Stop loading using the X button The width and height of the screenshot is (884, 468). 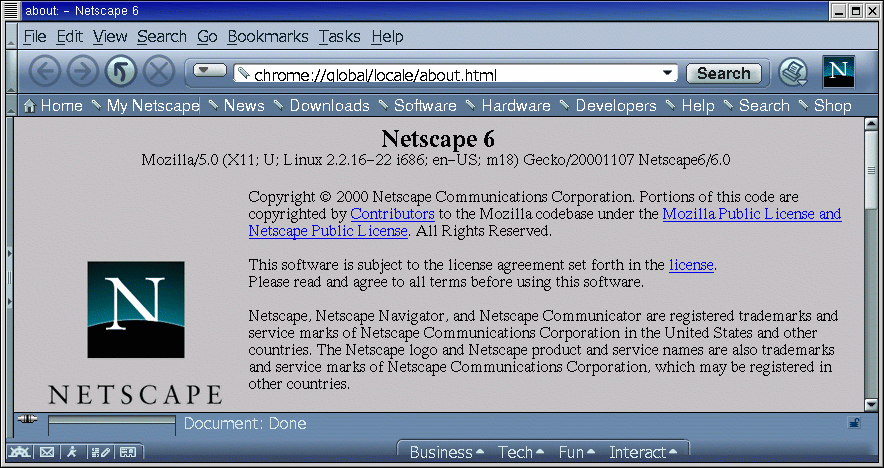point(159,72)
